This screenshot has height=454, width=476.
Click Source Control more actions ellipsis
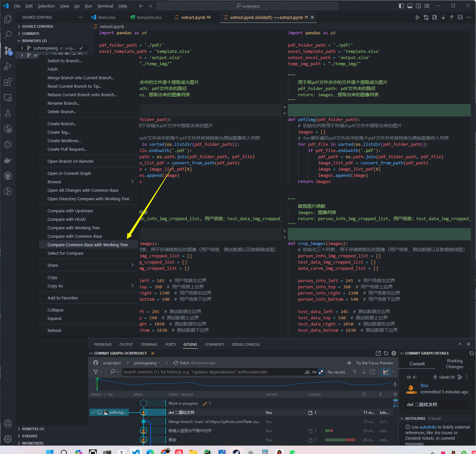(x=80, y=17)
